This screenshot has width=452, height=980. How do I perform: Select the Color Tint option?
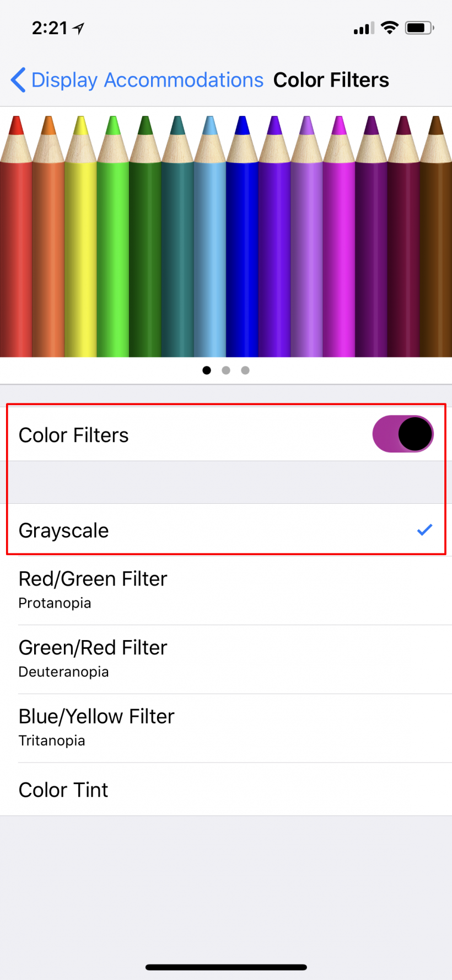(226, 789)
